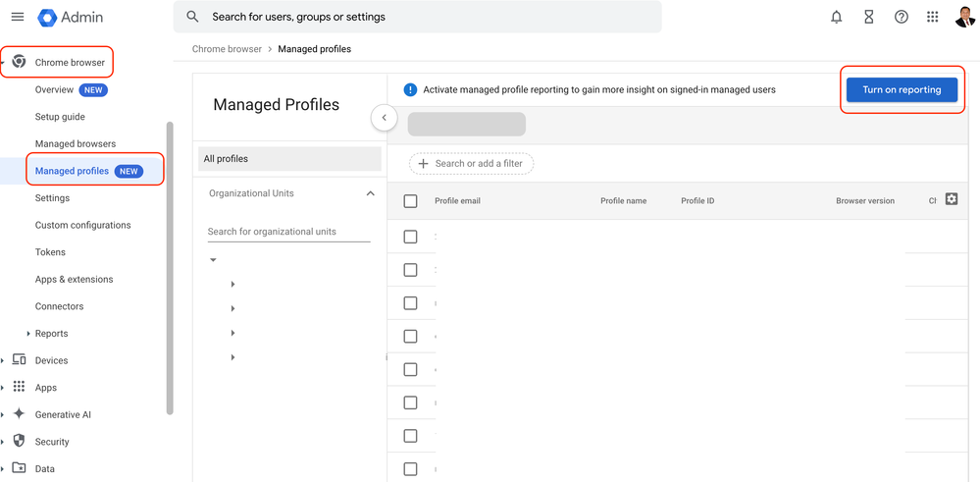
Task: Click the sidebar vertical scrollbar
Action: tap(170, 268)
